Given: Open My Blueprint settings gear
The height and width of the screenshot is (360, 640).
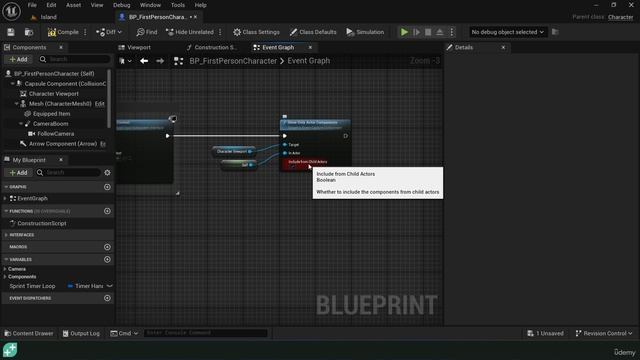Looking at the screenshot, I should coord(107,173).
